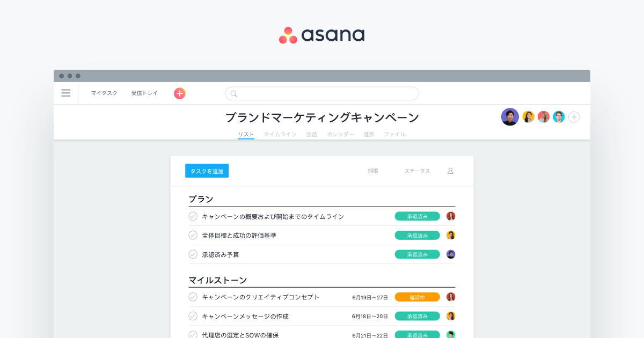
Task: Go to 受信トレイ in the top bar
Action: [143, 93]
